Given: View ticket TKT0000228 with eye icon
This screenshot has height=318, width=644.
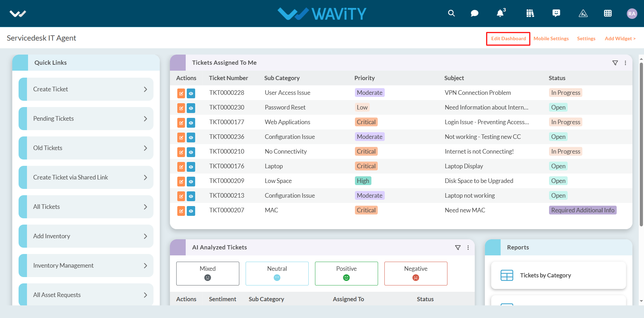Looking at the screenshot, I should click(191, 93).
